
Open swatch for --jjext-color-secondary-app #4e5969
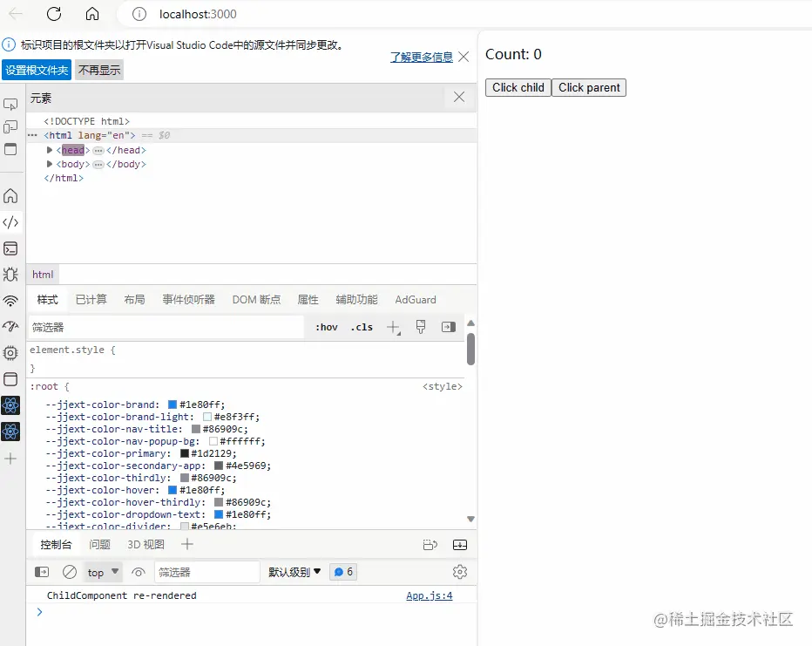219,466
